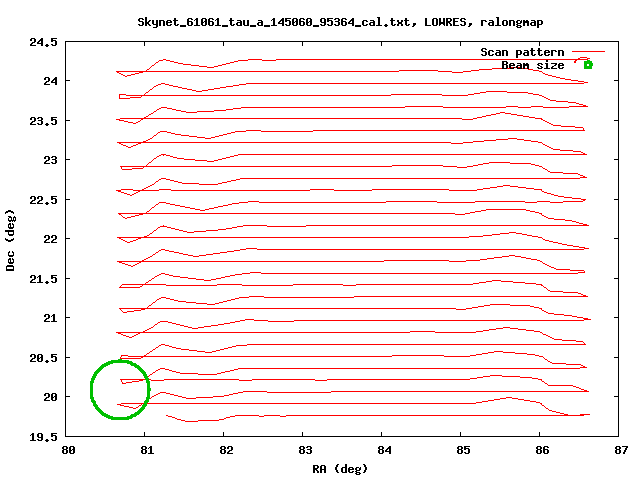Click the red scan pattern legend line sample
Screen dimensions: 640x480
click(x=588, y=52)
